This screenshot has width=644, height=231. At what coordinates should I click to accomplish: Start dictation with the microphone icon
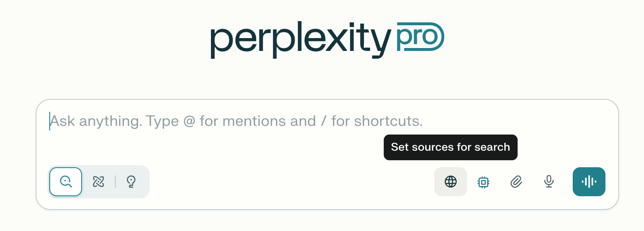[549, 182]
